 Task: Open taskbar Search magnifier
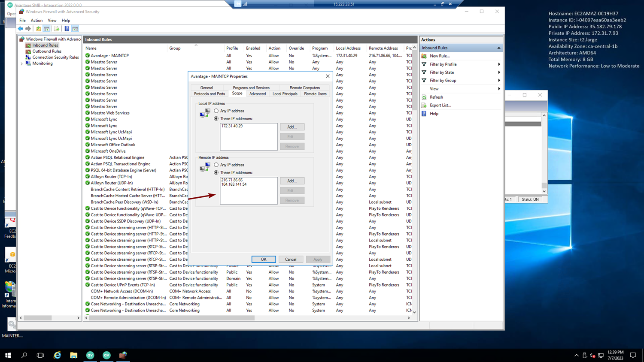click(24, 355)
